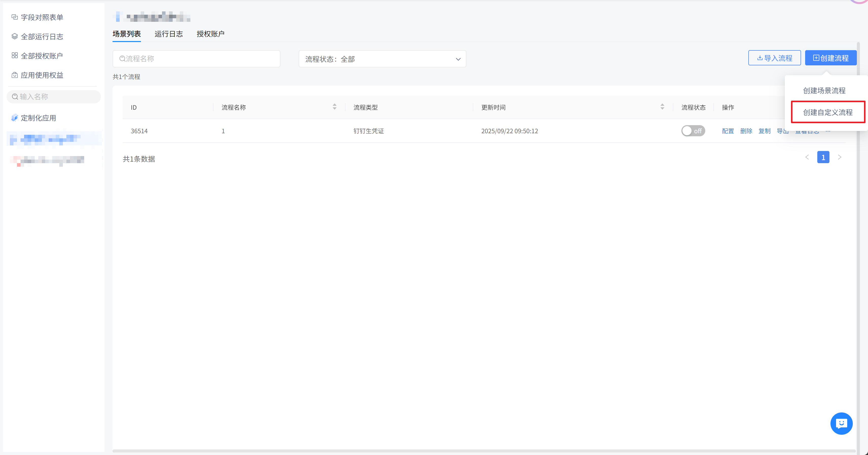868x455 pixels.
Task: Click the customized application cube icon
Action: pos(14,118)
